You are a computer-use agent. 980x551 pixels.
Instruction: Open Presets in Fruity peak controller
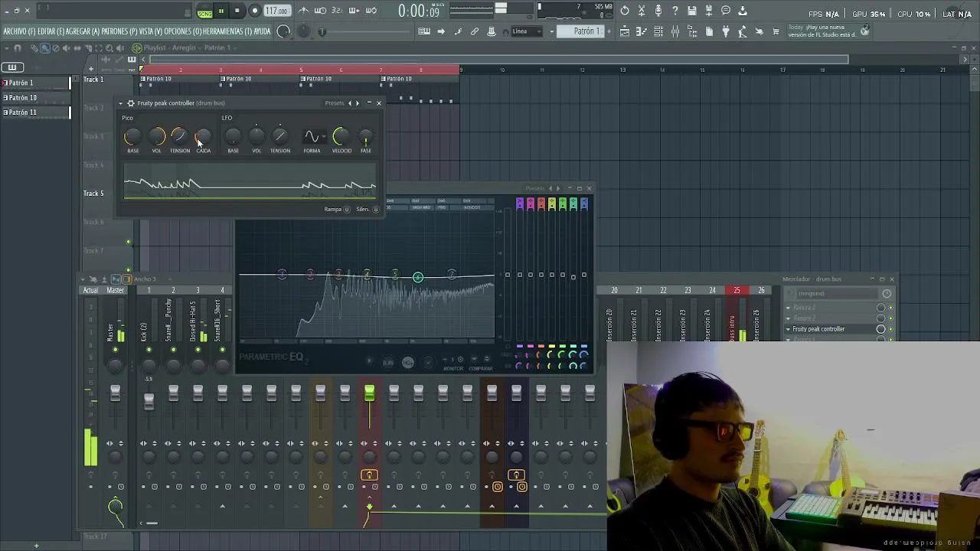point(335,103)
